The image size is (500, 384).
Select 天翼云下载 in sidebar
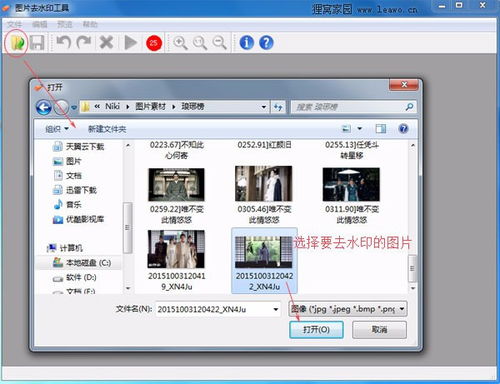79,146
